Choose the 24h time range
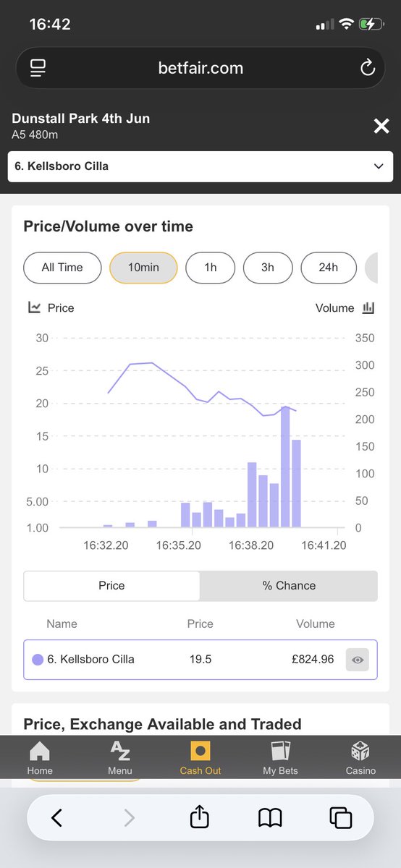 [329, 268]
